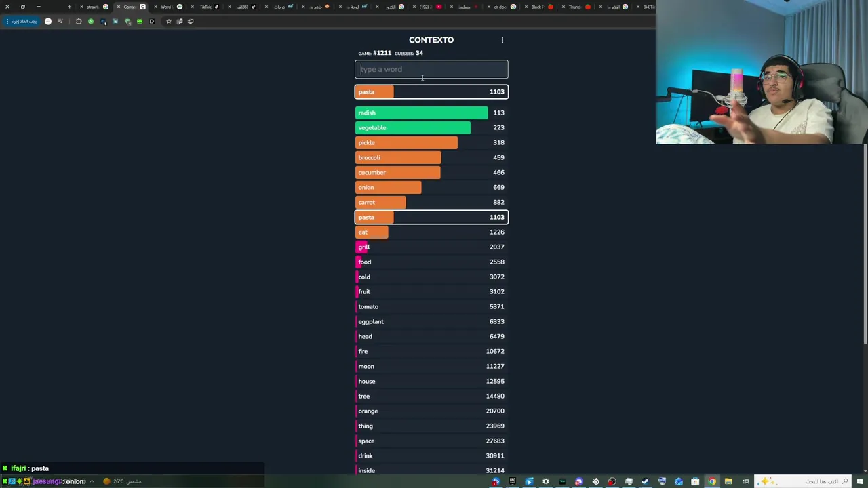Click the CONTEXTO title

[x=431, y=40]
